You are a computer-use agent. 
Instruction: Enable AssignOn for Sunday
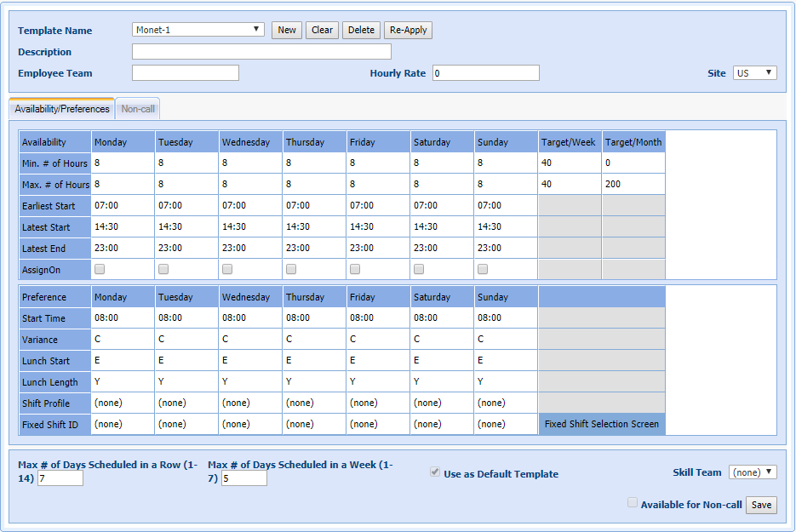[483, 269]
